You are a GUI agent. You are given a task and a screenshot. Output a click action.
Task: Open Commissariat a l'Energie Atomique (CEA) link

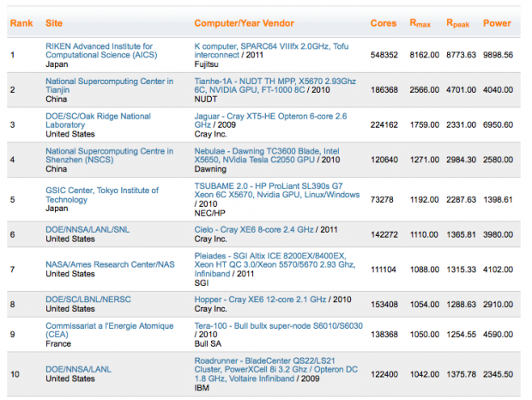(x=110, y=330)
